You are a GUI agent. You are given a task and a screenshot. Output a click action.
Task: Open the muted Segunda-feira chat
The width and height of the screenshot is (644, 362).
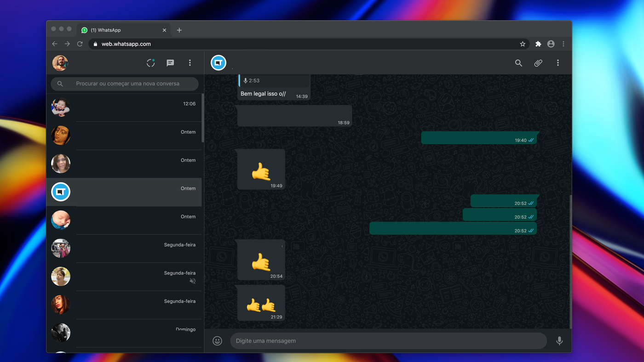tap(124, 277)
